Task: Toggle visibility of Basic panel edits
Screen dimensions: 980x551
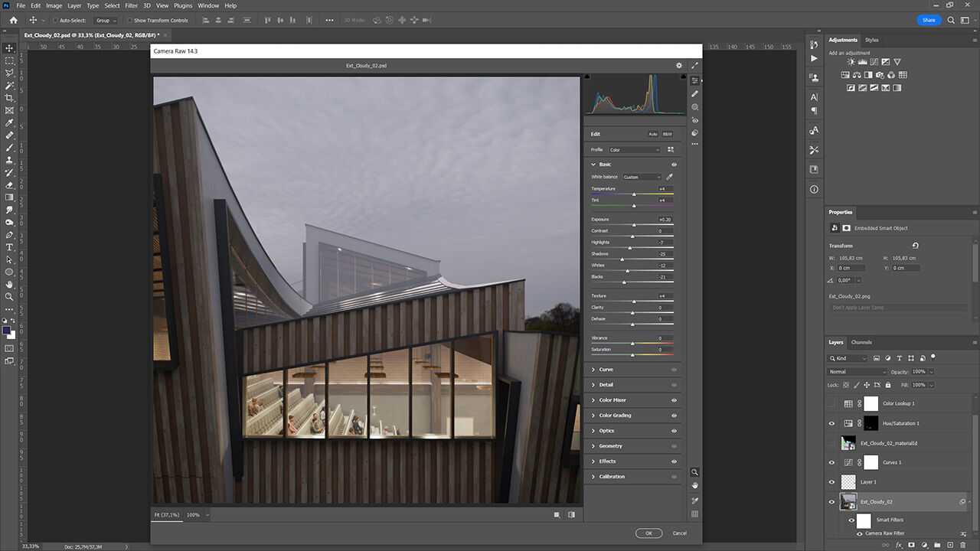Action: tap(674, 165)
